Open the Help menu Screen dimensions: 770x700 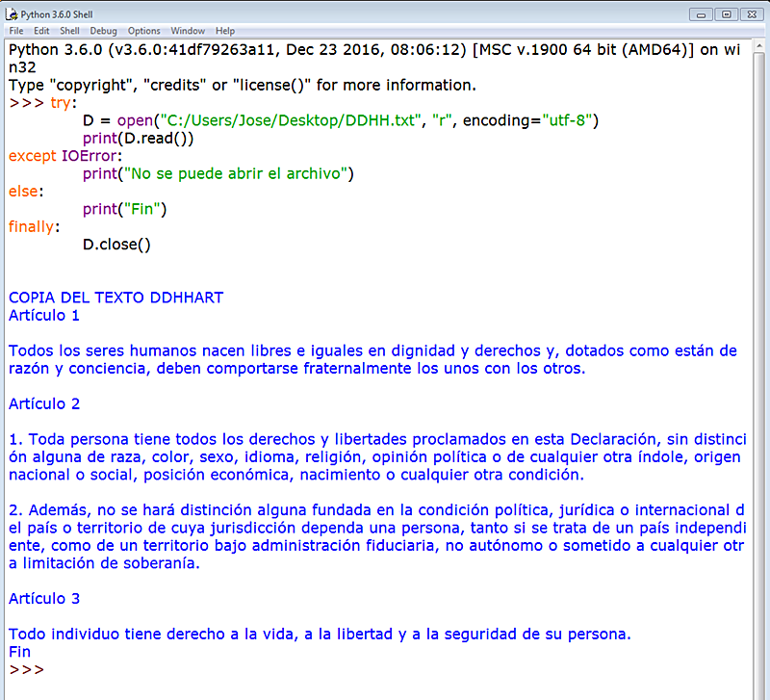click(224, 31)
